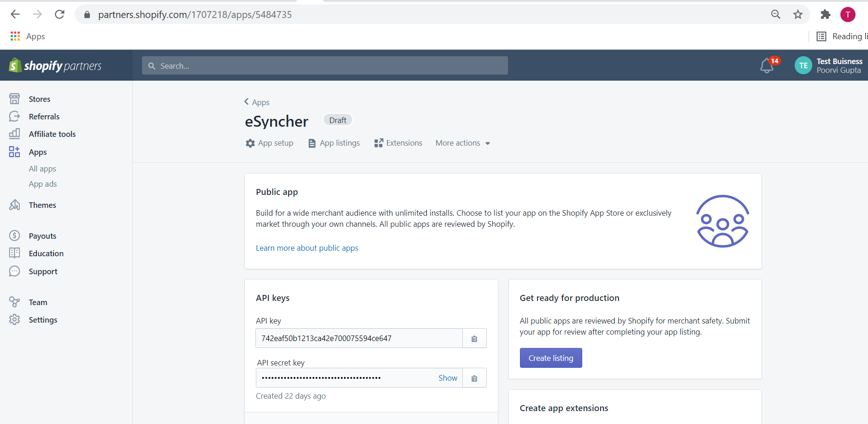Viewport: 868px width, 424px height.
Task: Click the Apps grid icon in sidebar
Action: (15, 152)
